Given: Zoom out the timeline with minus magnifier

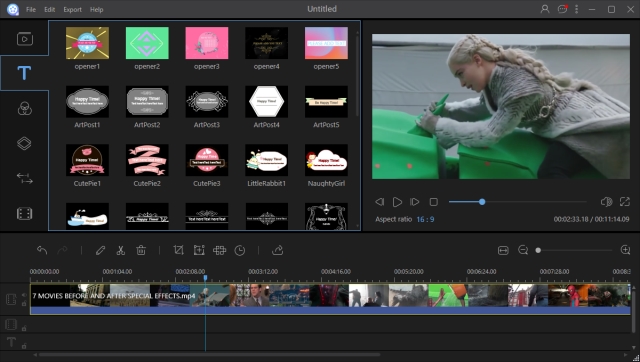Looking at the screenshot, I should coord(523,250).
